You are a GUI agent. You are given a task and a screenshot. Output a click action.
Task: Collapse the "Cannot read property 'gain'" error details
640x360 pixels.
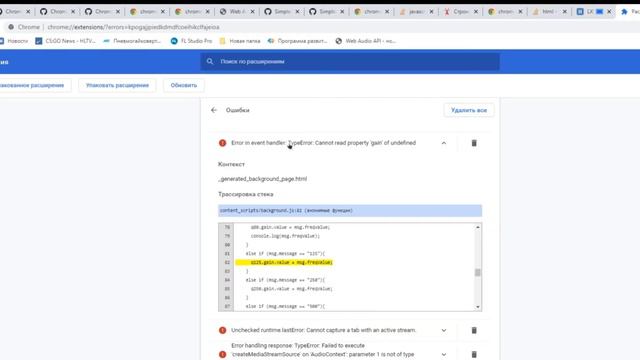point(444,143)
